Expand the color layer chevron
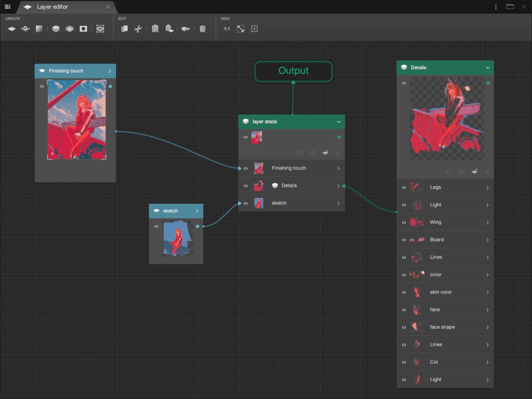 point(488,275)
